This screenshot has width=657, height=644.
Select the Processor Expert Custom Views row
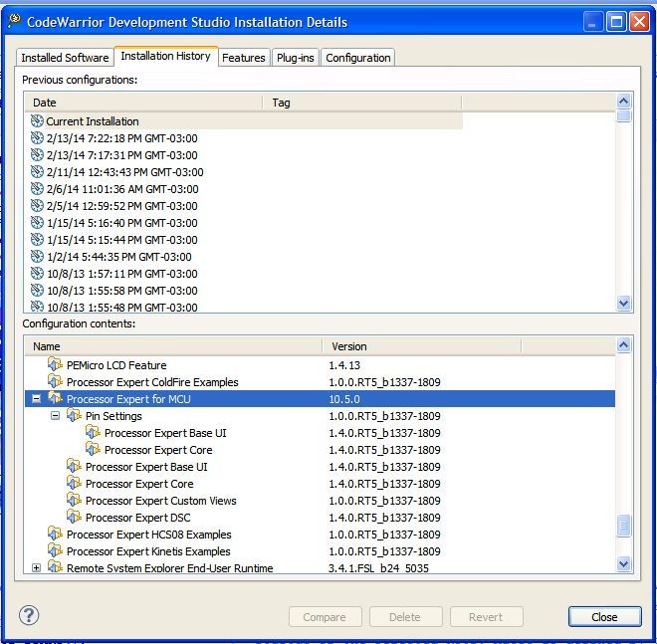pos(321,501)
